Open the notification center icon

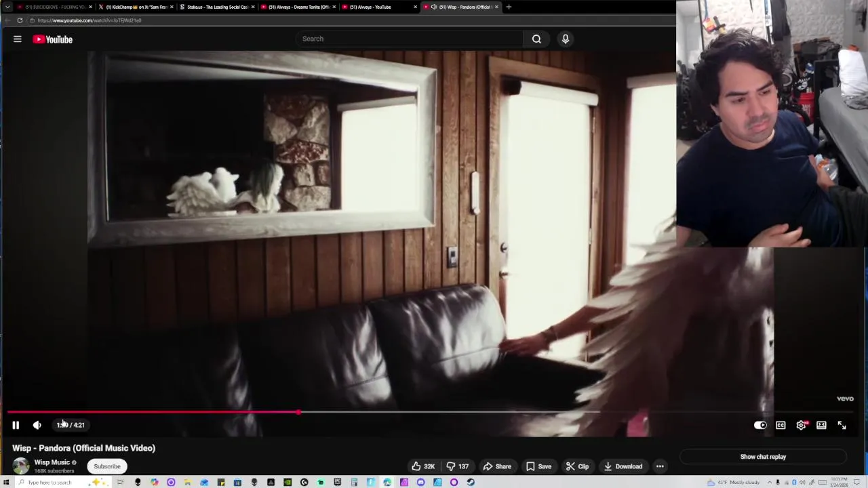(x=856, y=483)
